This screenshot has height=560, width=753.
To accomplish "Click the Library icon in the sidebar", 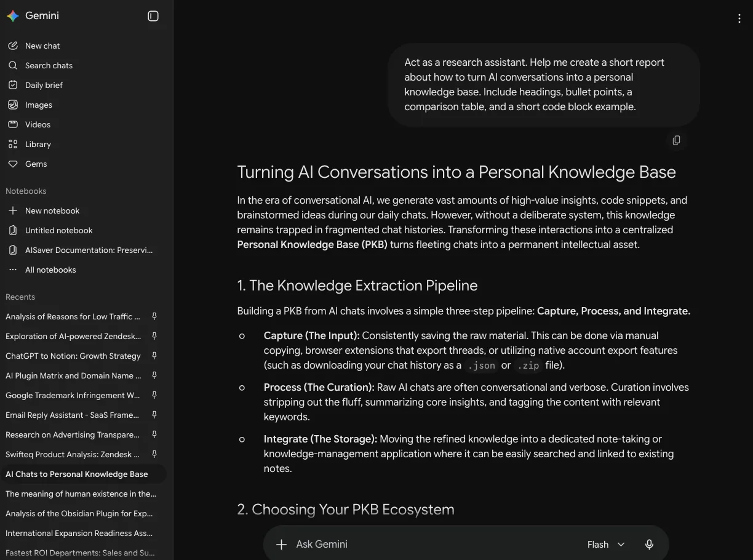I will pos(13,144).
